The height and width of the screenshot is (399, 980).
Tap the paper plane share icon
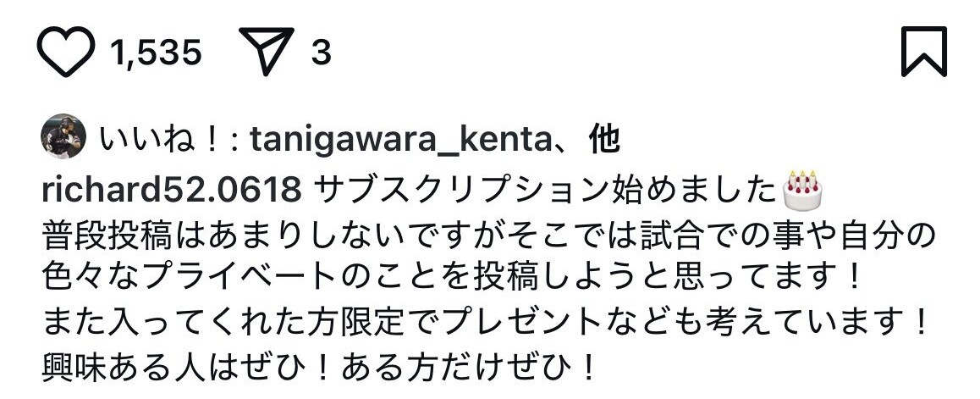click(x=267, y=51)
